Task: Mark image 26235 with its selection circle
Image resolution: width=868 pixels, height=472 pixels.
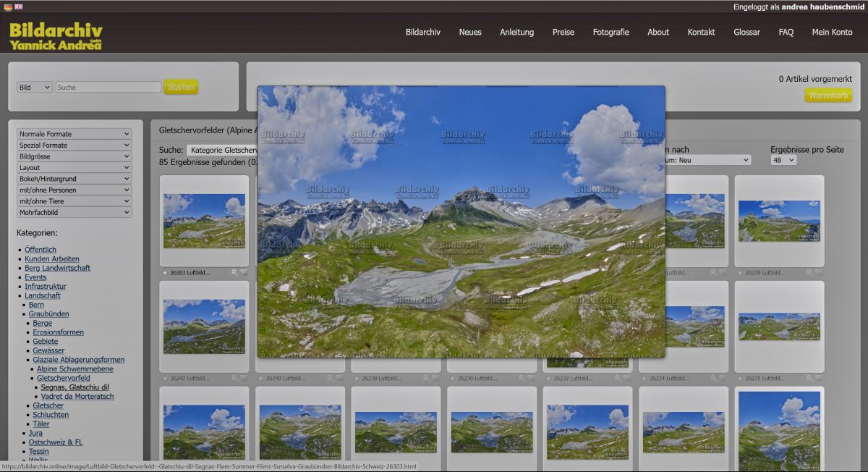Action: [739, 378]
